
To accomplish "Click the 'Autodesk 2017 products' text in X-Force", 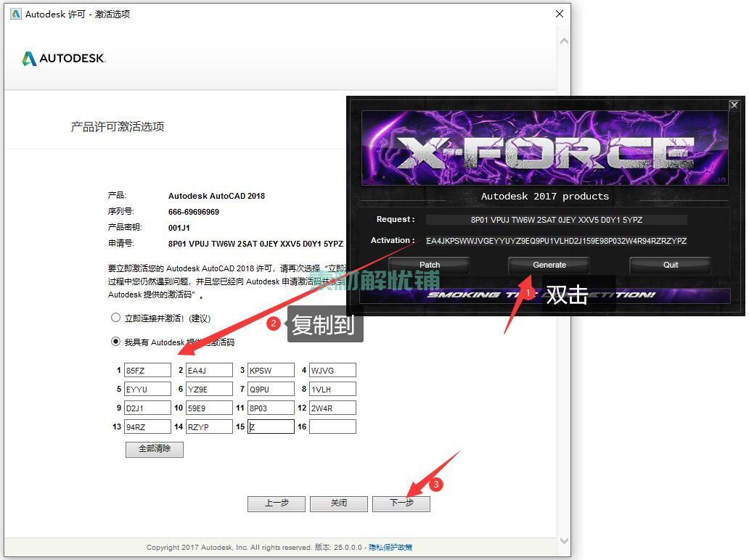I will click(545, 196).
